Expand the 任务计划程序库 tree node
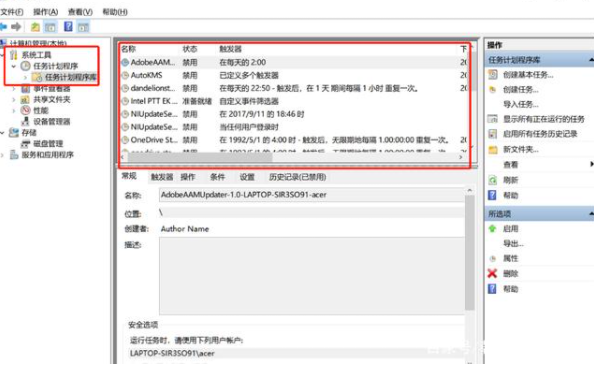The image size is (594, 374). pyautogui.click(x=25, y=77)
